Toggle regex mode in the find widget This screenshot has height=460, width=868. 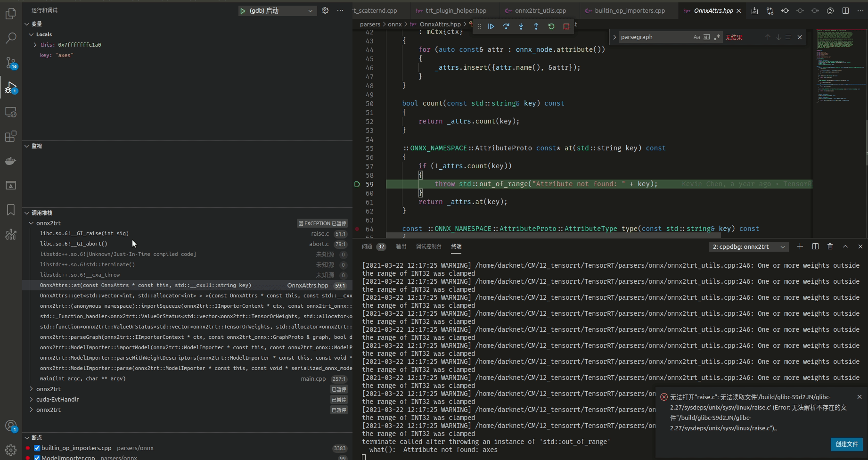[717, 37]
